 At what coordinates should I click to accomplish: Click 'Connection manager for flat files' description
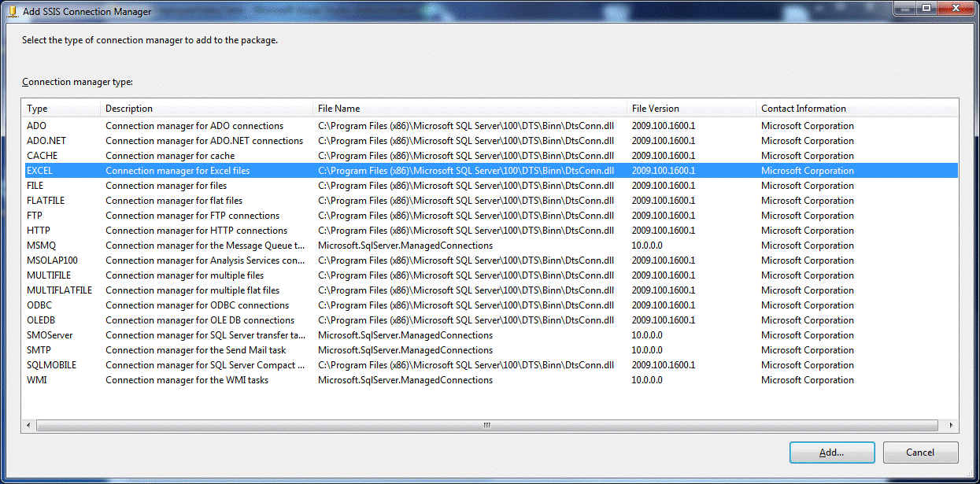point(174,201)
